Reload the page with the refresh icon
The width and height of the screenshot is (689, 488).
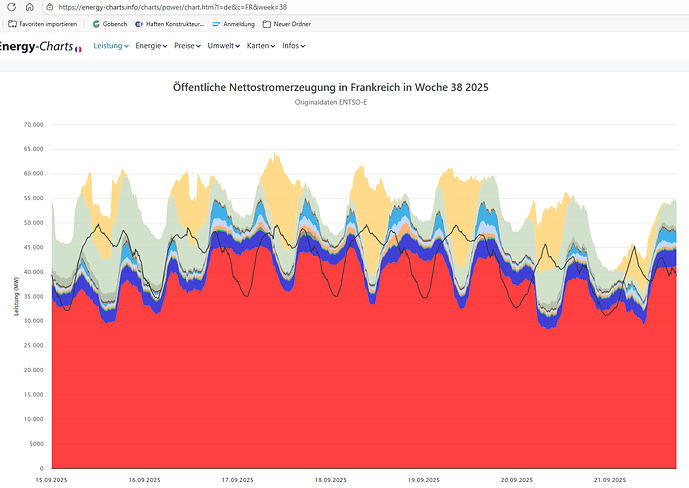click(x=11, y=7)
